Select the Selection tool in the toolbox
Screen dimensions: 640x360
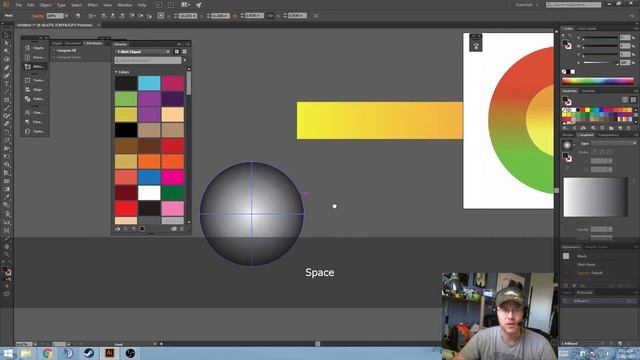(x=6, y=35)
